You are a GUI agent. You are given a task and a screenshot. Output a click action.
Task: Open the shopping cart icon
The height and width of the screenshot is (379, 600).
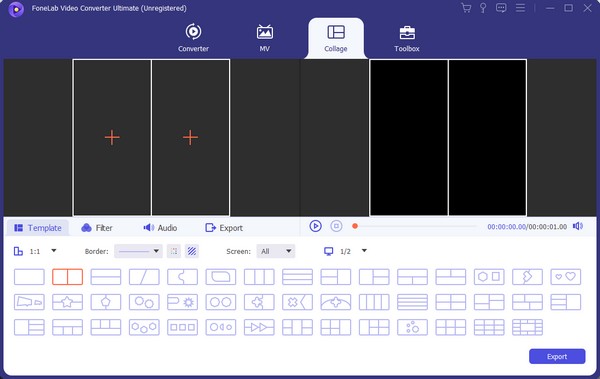coord(466,8)
